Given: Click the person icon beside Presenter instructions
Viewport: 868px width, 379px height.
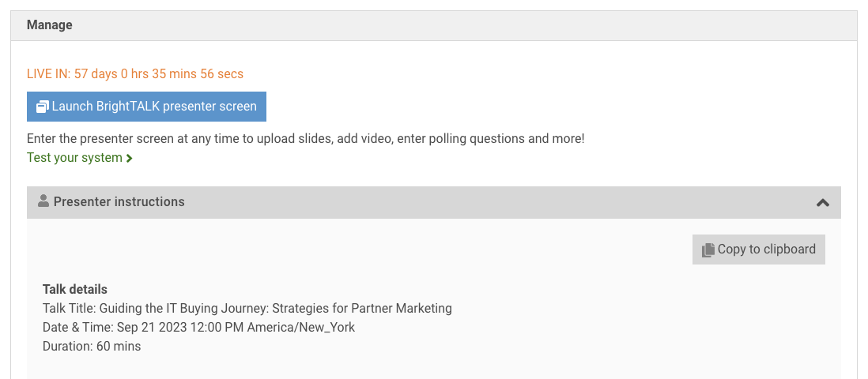Looking at the screenshot, I should click(x=43, y=201).
